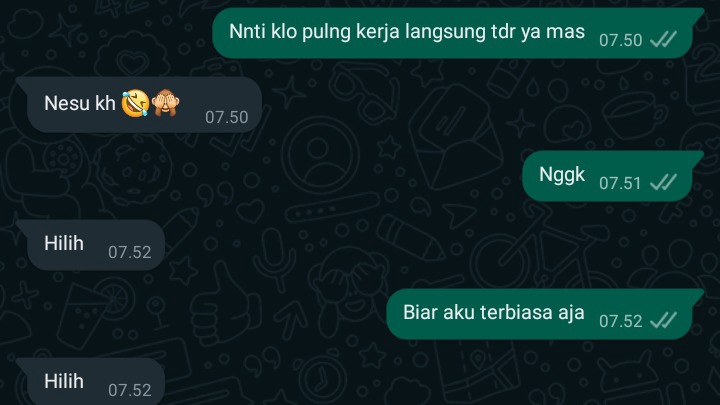Image resolution: width=720 pixels, height=405 pixels.
Task: Tap the double checkmarks on 'Biar aku terbiasa aja'
Action: (x=664, y=321)
